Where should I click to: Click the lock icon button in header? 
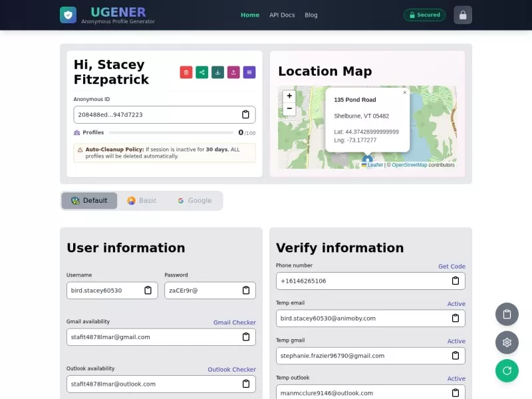coord(463,15)
